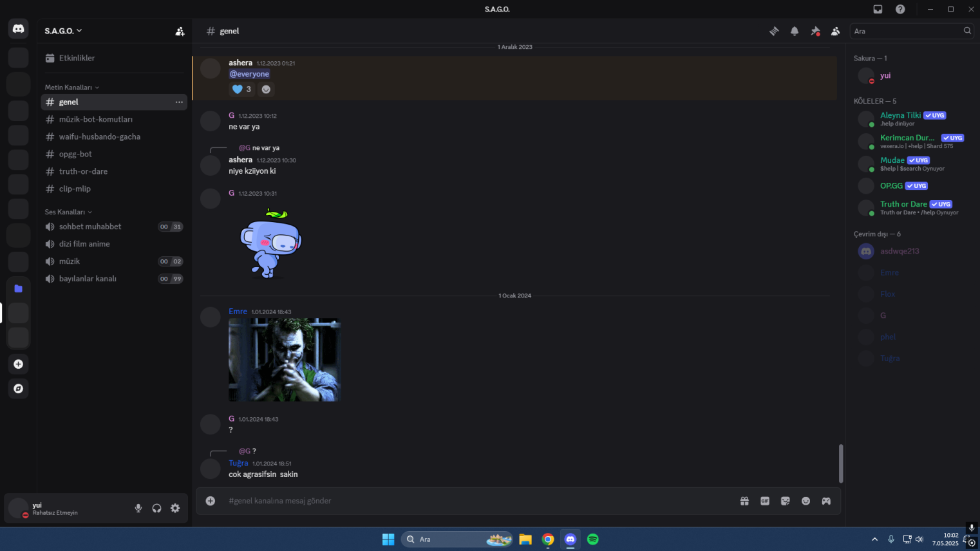Viewport: 980px width, 551px height.
Task: Click the Emre username above the image
Action: (238, 312)
